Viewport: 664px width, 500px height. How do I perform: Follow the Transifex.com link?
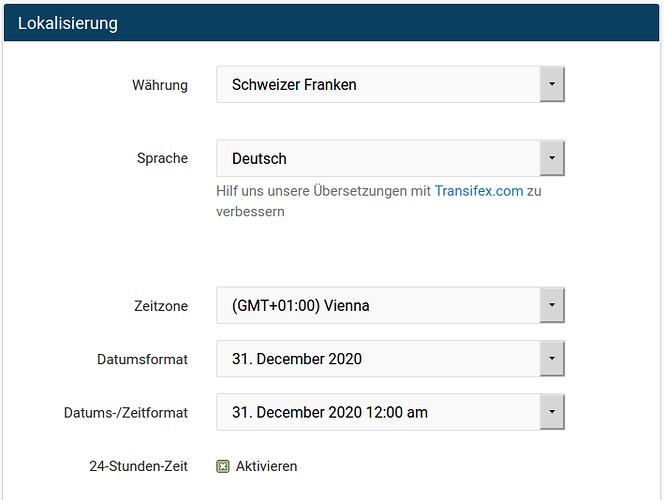[x=479, y=191]
